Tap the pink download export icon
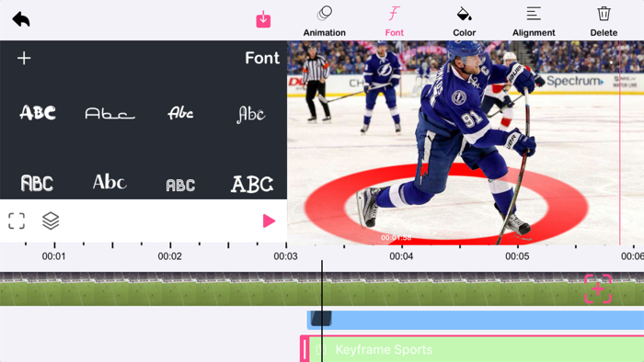This screenshot has width=644, height=362. [263, 19]
